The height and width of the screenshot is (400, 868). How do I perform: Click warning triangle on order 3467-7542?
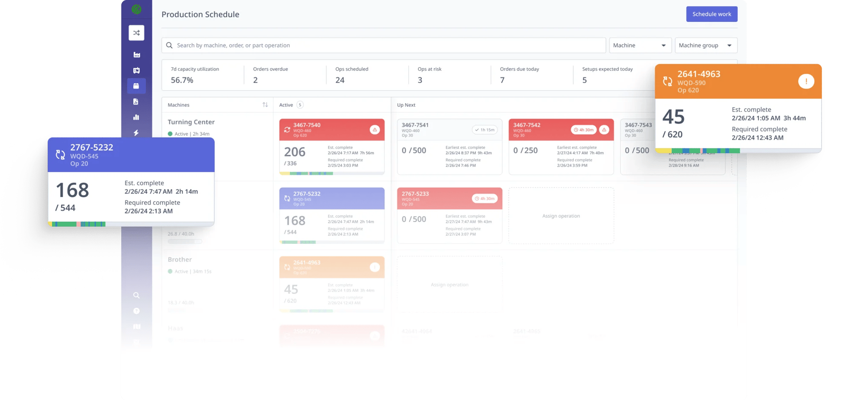(604, 130)
